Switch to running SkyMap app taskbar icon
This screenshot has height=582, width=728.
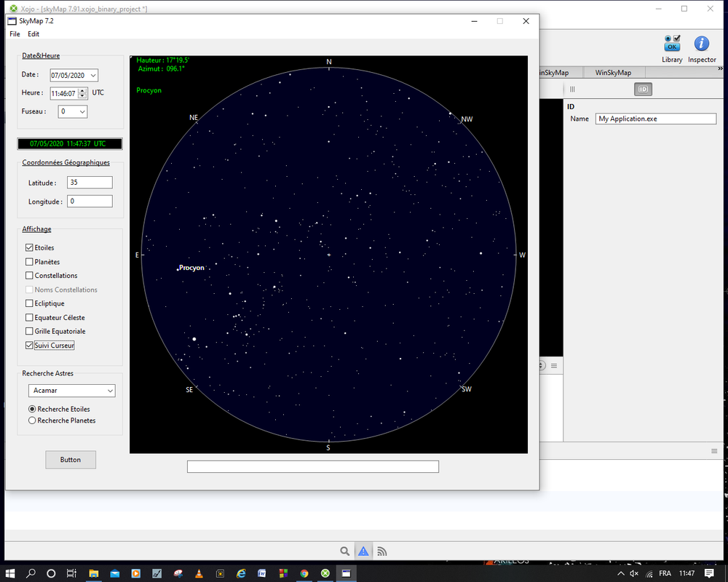click(x=347, y=573)
